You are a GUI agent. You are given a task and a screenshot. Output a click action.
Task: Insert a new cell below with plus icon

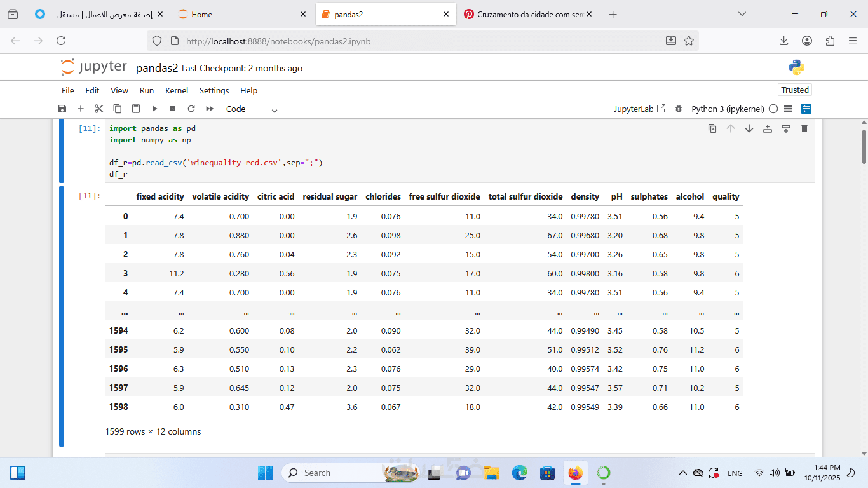[x=81, y=109]
